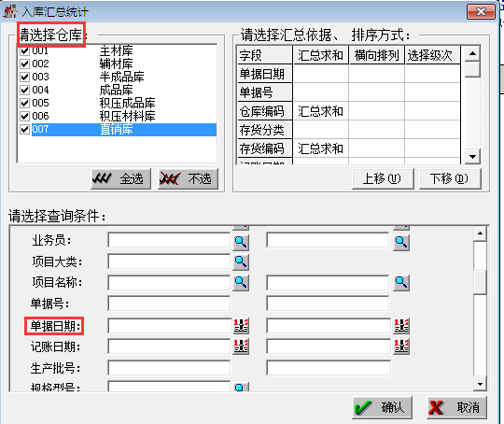Click the summary table's up arrow
504x424 pixels.
pos(472,53)
